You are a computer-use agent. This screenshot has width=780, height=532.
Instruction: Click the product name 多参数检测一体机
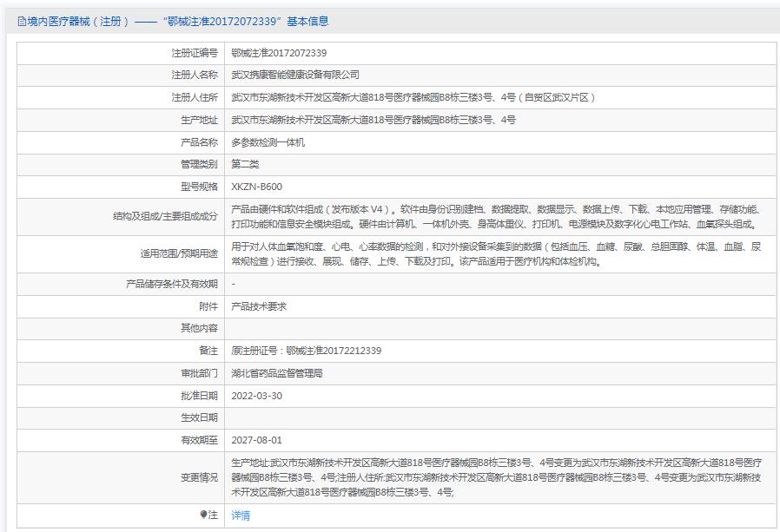pos(268,142)
